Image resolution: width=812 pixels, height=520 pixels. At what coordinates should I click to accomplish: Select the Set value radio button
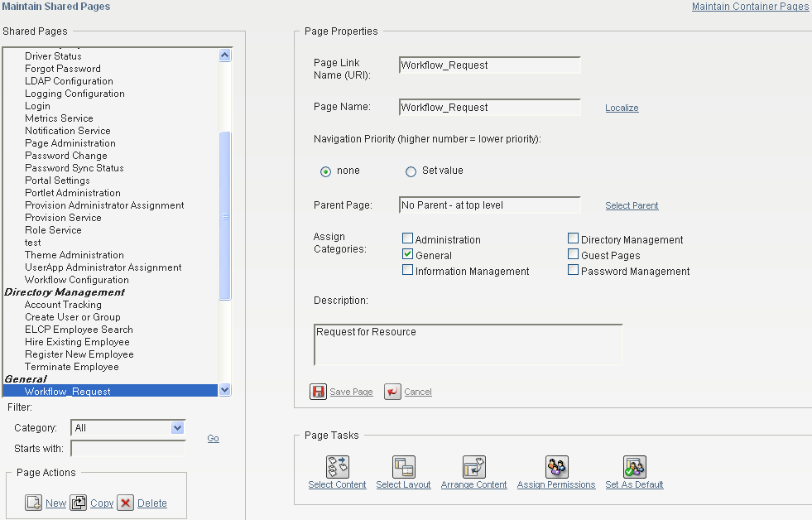click(x=411, y=171)
